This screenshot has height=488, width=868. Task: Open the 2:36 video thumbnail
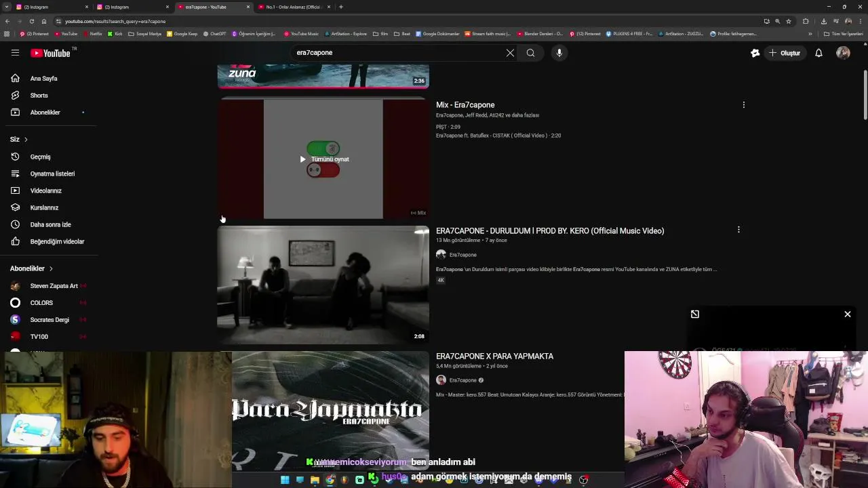coord(323,76)
